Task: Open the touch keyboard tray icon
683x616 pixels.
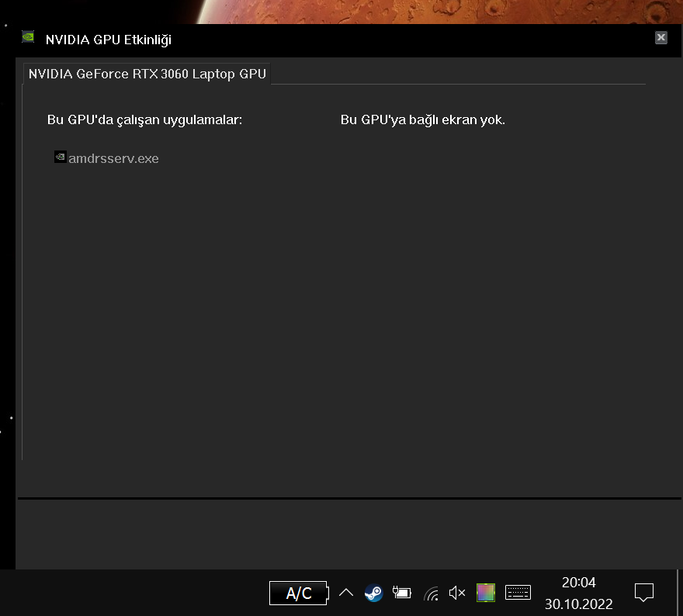Action: (x=518, y=593)
